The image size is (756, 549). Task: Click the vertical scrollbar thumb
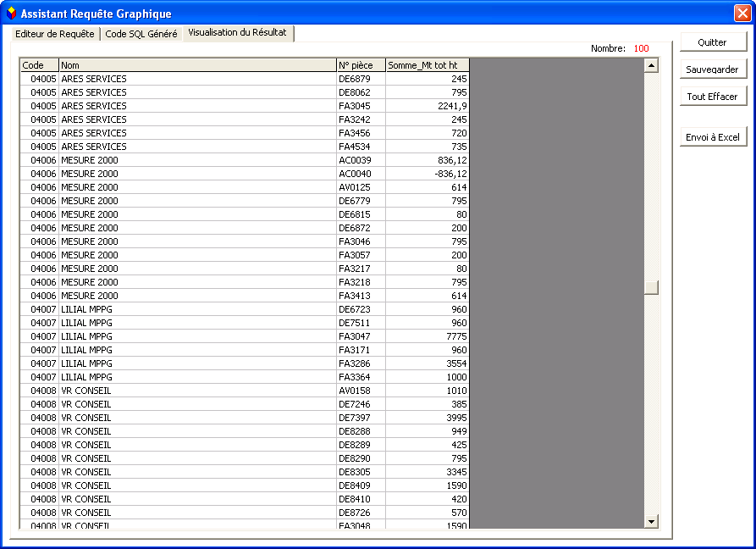click(x=651, y=288)
